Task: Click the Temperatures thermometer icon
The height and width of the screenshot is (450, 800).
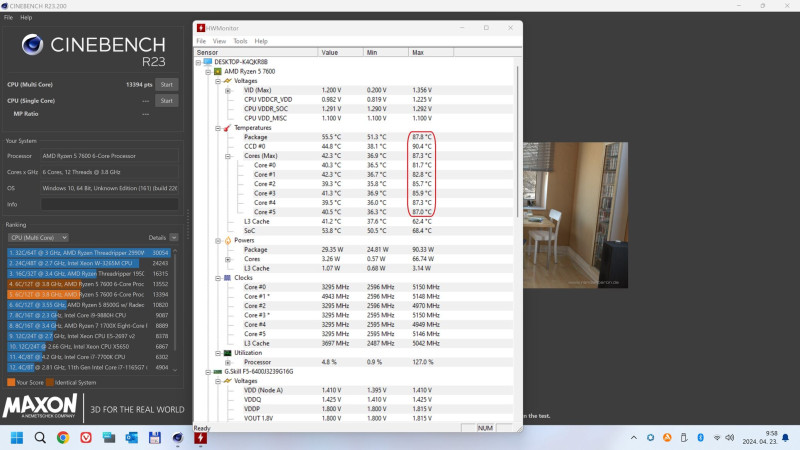Action: 228,128
